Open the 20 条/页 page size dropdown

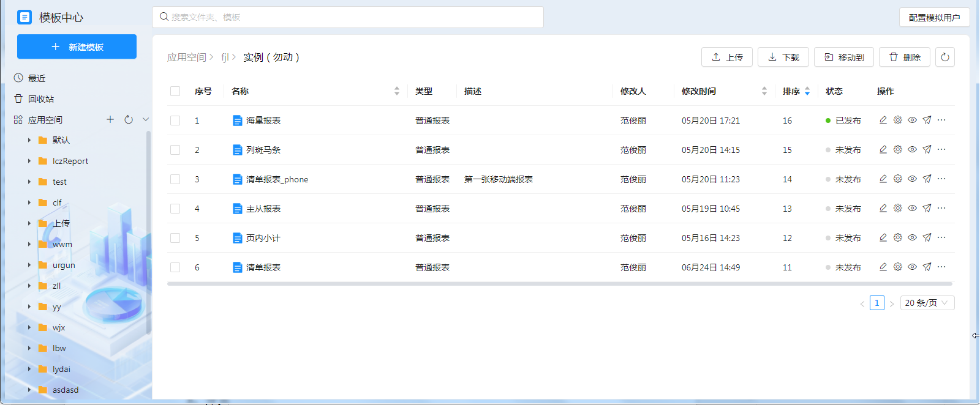pos(927,303)
